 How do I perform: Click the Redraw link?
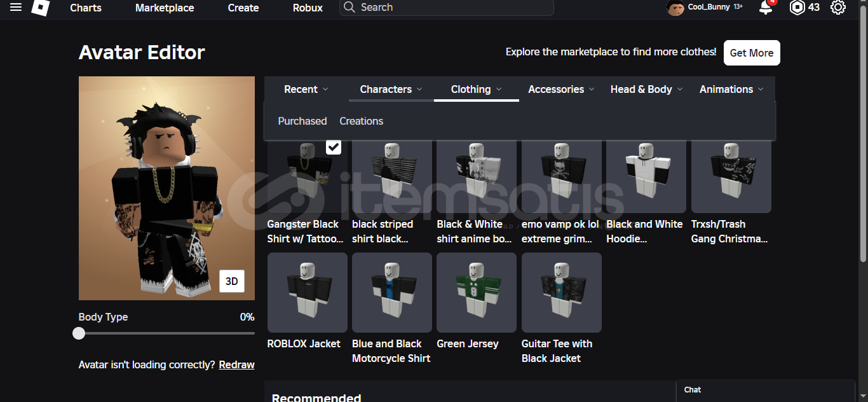237,364
